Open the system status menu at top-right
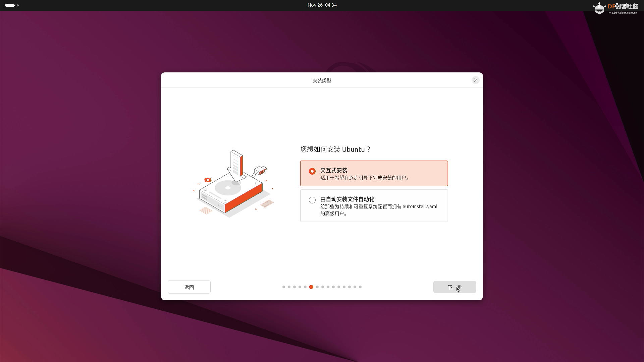Image resolution: width=644 pixels, height=362 pixels. (x=626, y=5)
